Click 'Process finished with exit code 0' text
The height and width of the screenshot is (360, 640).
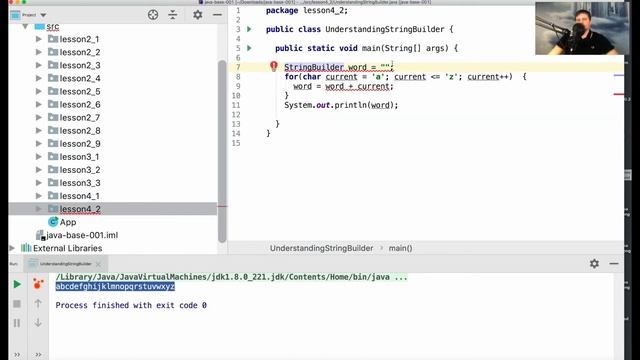(x=131, y=305)
